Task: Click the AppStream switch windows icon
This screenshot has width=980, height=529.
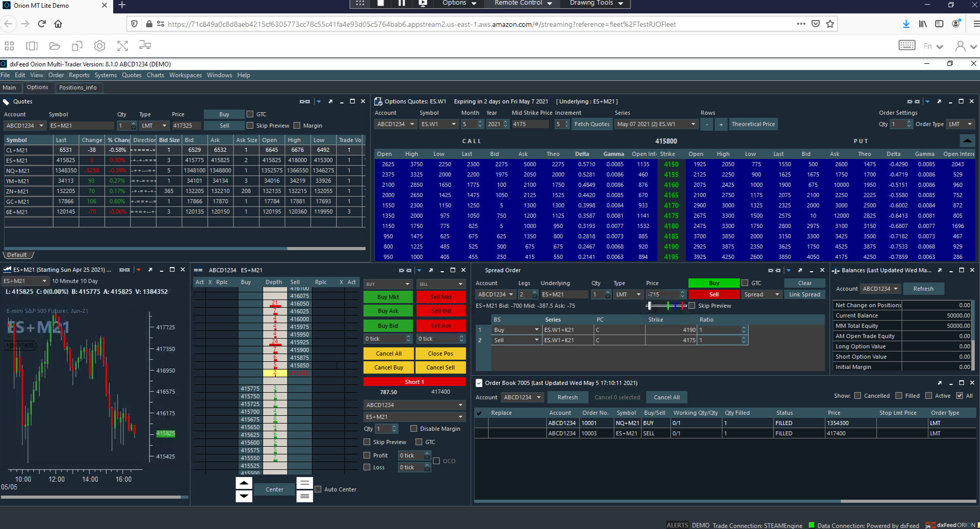Action: pyautogui.click(x=32, y=46)
